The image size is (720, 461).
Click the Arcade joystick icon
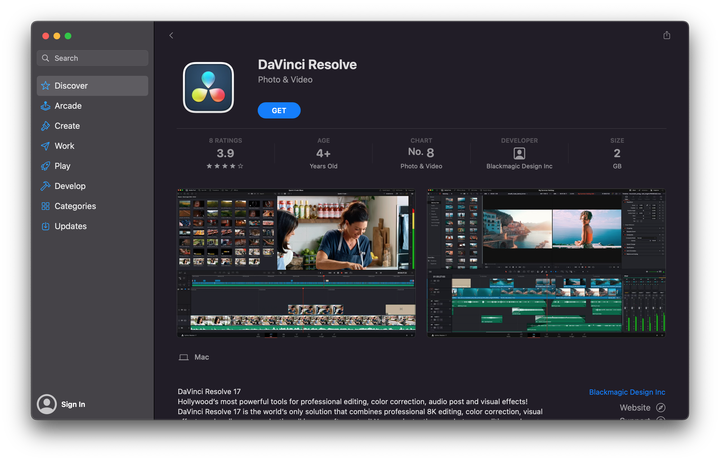coord(45,106)
